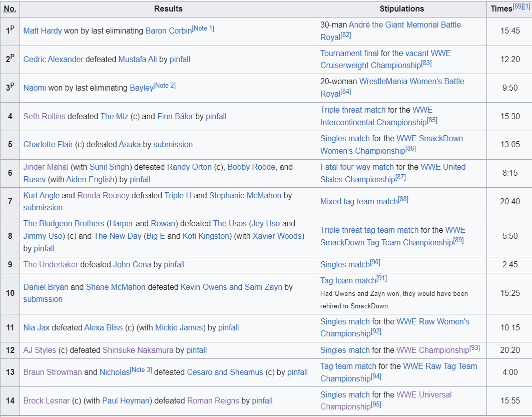Open the Bobby Roode link
532x417 pixels.
(x=251, y=167)
